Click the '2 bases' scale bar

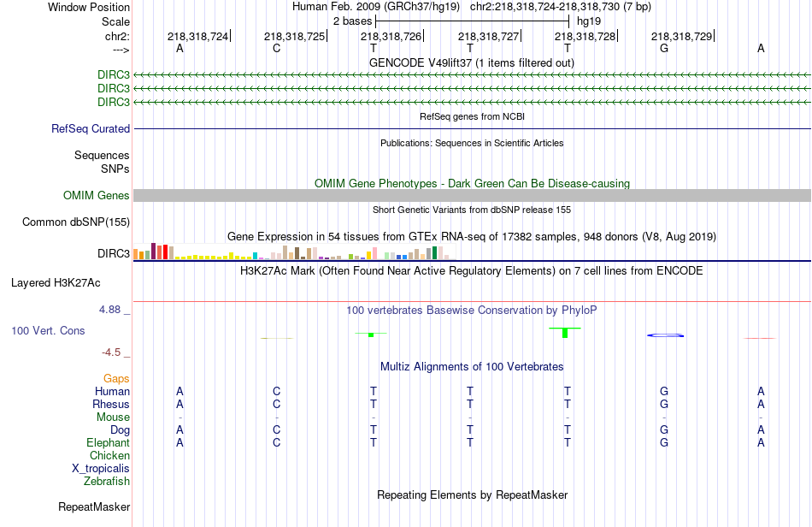473,21
